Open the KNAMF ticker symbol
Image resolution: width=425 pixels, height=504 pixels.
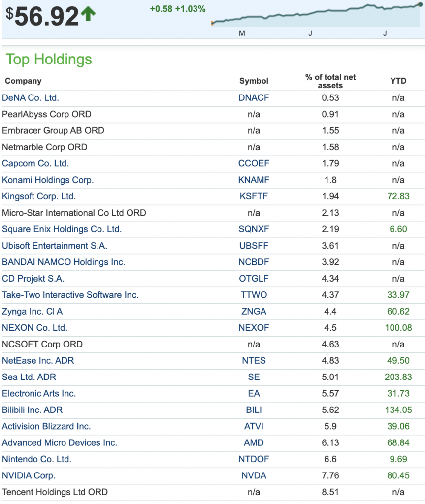click(254, 180)
